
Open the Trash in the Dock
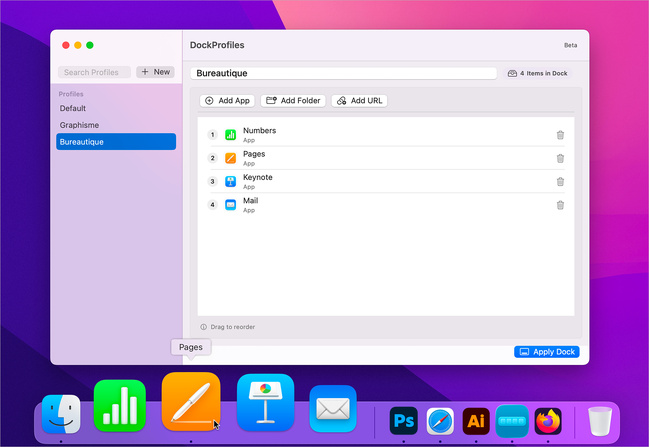(x=600, y=421)
